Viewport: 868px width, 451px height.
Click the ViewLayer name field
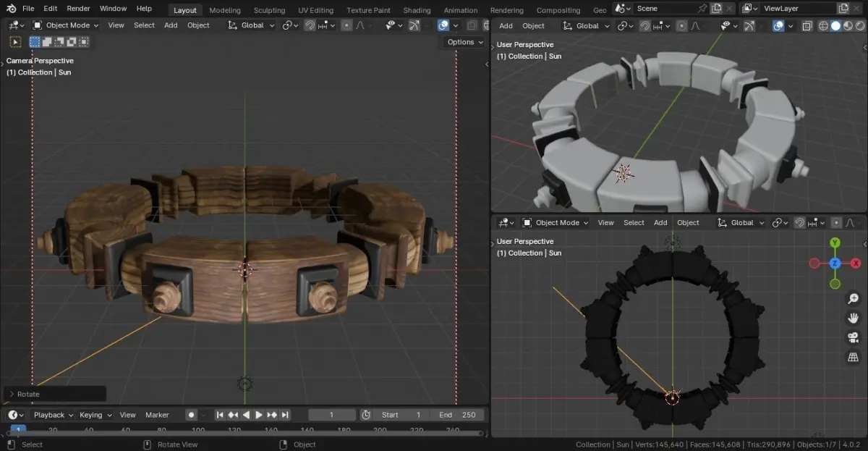[799, 8]
